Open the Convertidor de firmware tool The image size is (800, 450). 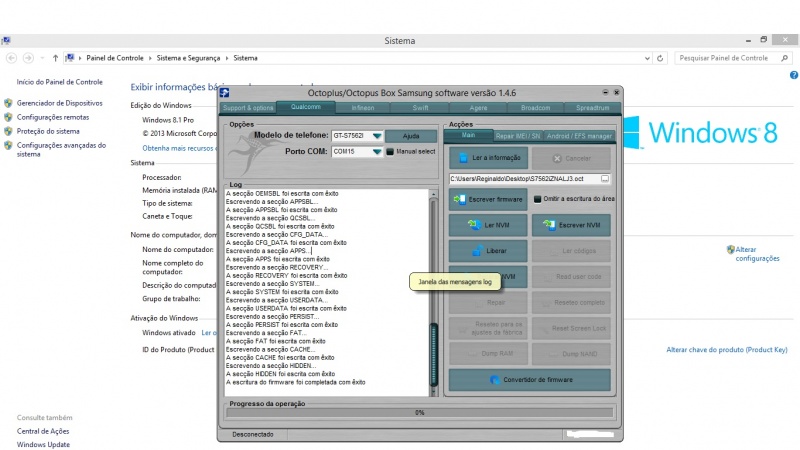pos(530,380)
